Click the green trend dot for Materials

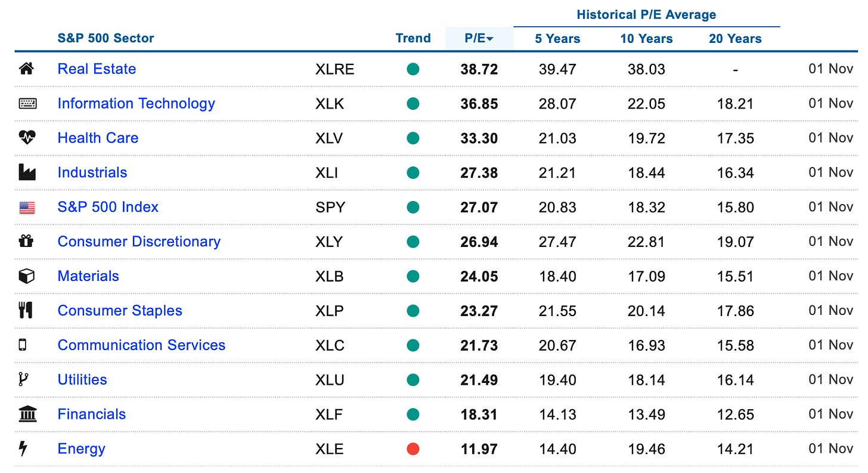coord(413,277)
